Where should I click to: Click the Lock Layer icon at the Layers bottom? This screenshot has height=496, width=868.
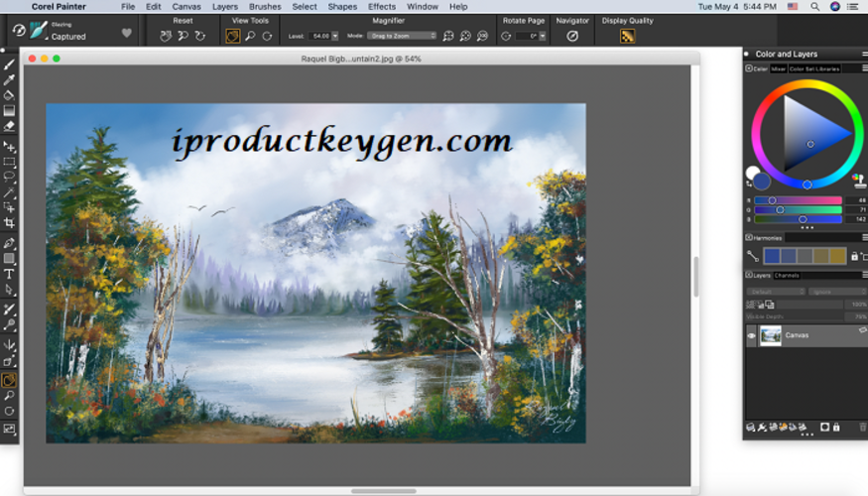point(836,427)
